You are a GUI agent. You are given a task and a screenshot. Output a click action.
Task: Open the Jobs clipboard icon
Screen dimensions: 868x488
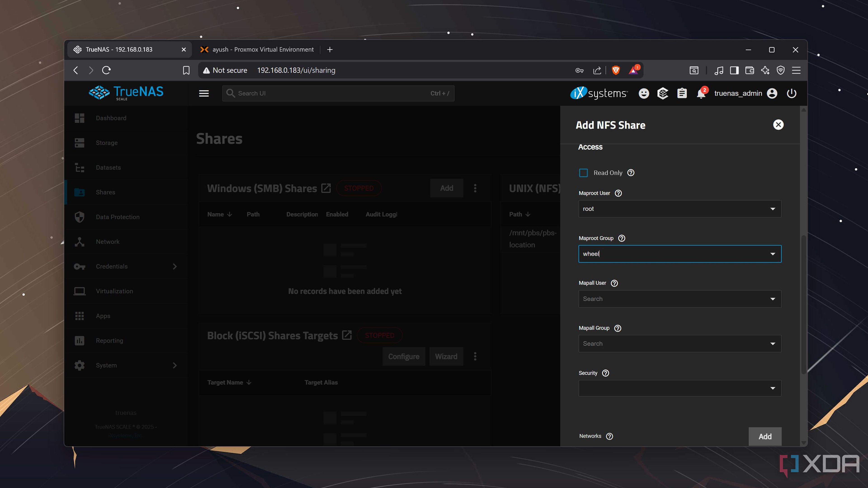click(x=682, y=94)
